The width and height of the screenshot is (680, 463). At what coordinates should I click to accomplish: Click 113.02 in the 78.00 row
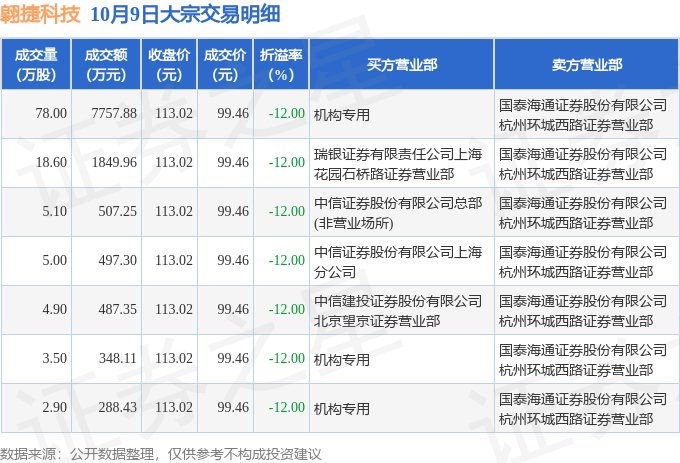click(174, 114)
